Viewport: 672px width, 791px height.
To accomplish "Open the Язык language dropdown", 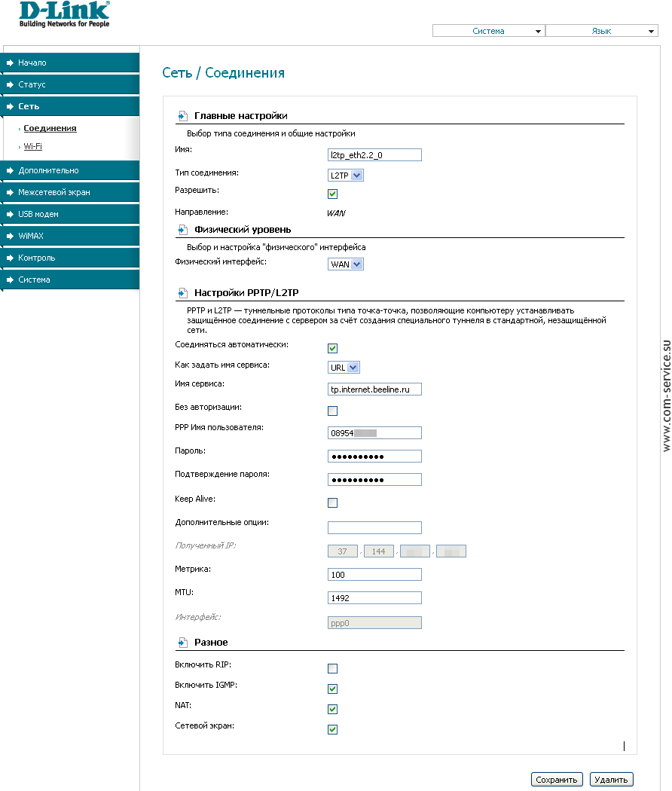I will pyautogui.click(x=601, y=31).
